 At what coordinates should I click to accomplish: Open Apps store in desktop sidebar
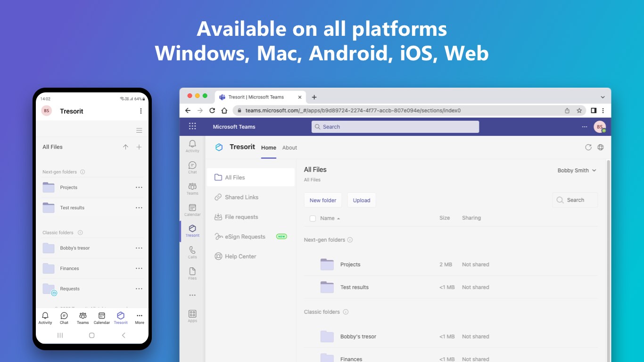[x=192, y=316]
